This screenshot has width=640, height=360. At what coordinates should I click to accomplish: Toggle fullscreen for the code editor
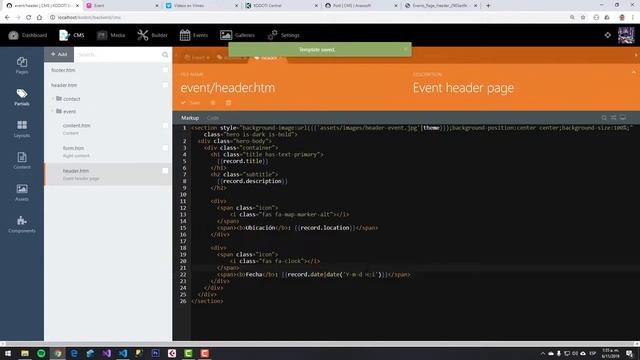pyautogui.click(x=623, y=118)
